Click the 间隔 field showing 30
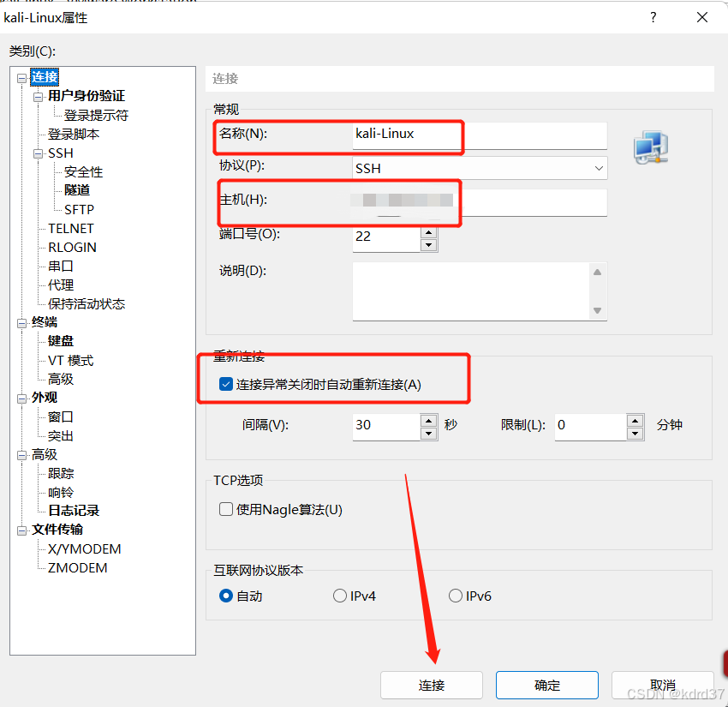Screen dimensions: 728x707 click(x=386, y=428)
